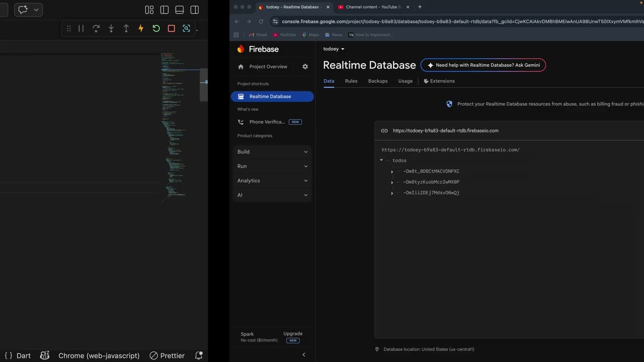Open Firebase project settings gear
644x362 pixels.
(x=305, y=66)
